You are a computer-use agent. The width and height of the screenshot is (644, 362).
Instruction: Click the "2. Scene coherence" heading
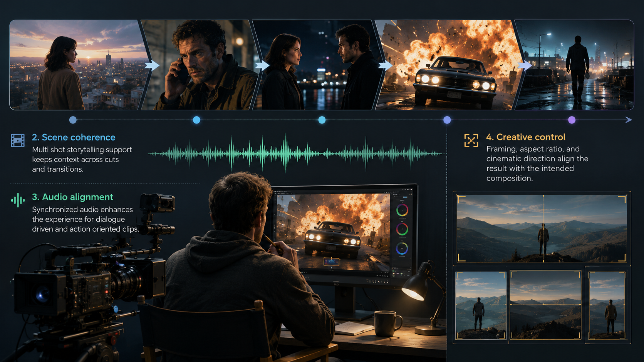(74, 137)
